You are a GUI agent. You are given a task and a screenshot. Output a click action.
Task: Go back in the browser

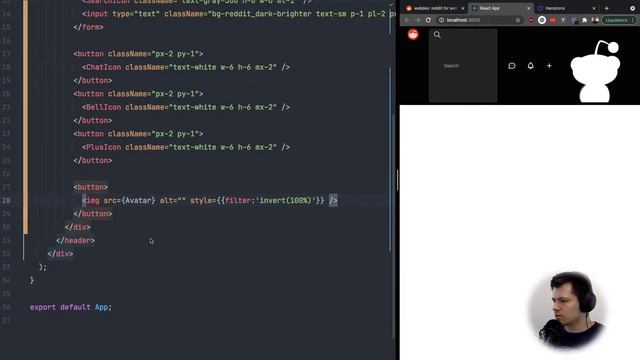[407, 20]
